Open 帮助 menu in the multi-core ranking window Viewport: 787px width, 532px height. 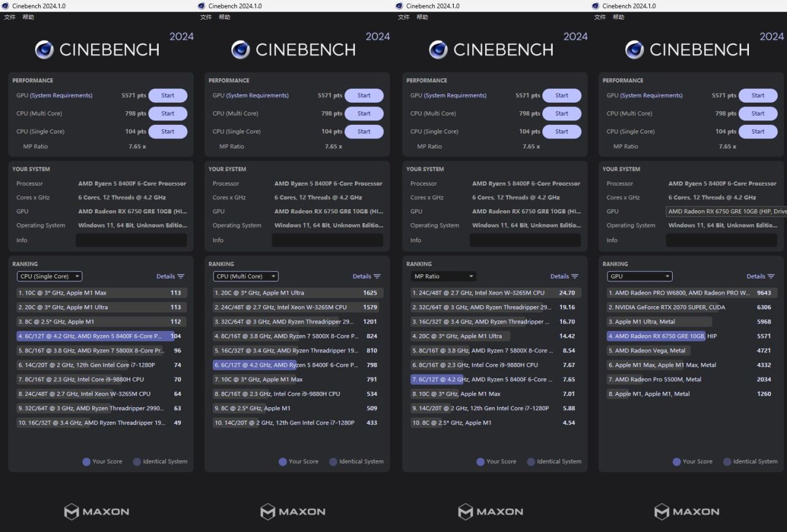click(x=224, y=17)
